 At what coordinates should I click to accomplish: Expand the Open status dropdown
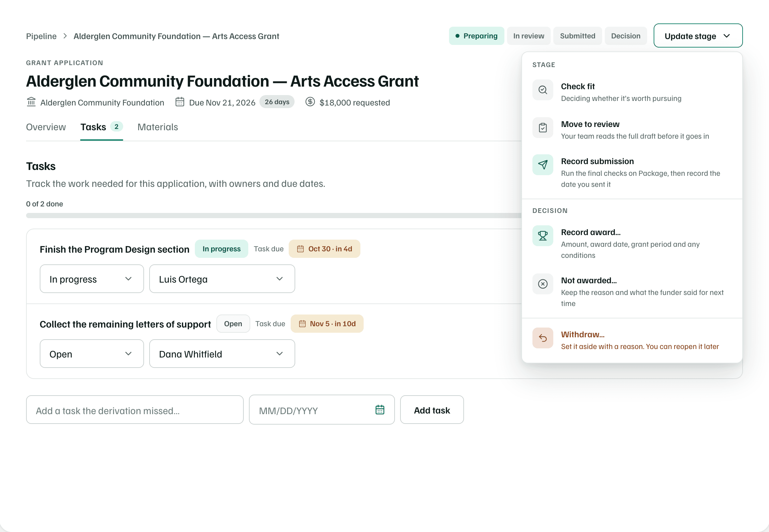coord(92,354)
